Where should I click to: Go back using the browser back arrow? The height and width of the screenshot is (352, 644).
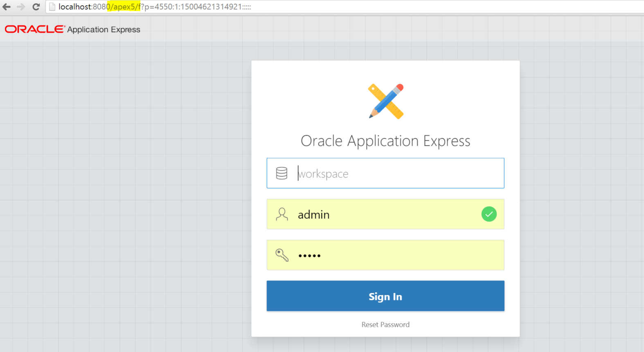pos(7,7)
